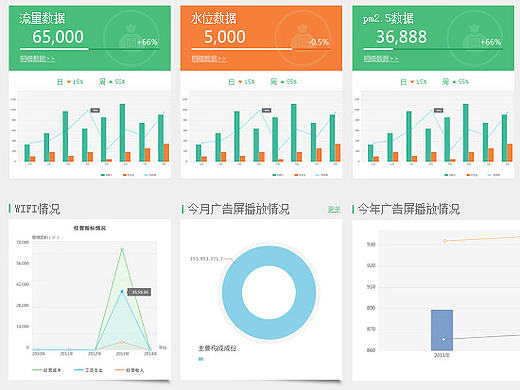
Task: Click dark value tooltip in WIFI chart
Action: [x=140, y=292]
